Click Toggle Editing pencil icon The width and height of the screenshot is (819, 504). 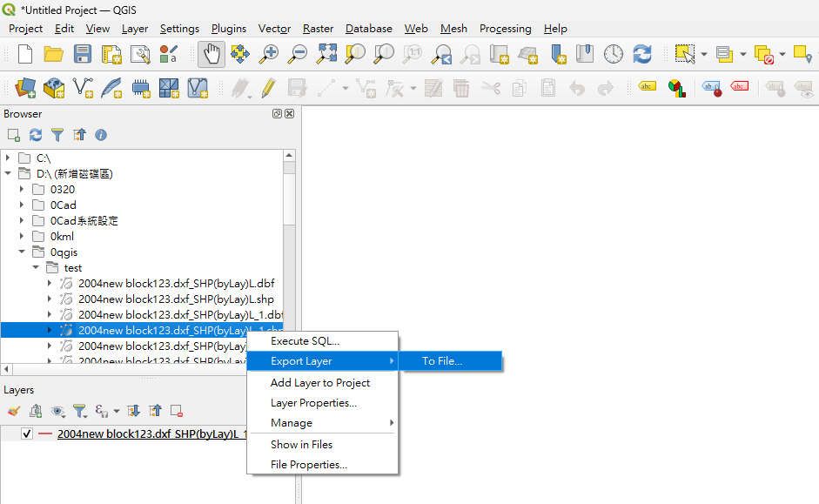(269, 88)
